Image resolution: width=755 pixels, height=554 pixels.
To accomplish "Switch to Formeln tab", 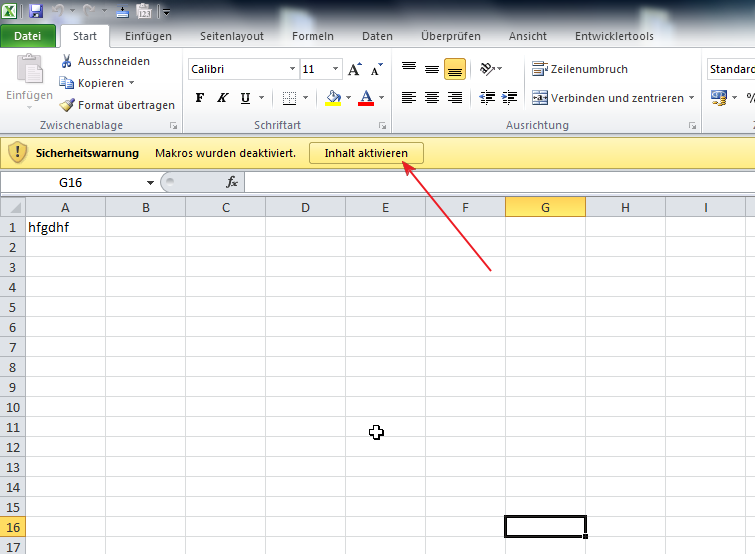I will click(x=312, y=36).
